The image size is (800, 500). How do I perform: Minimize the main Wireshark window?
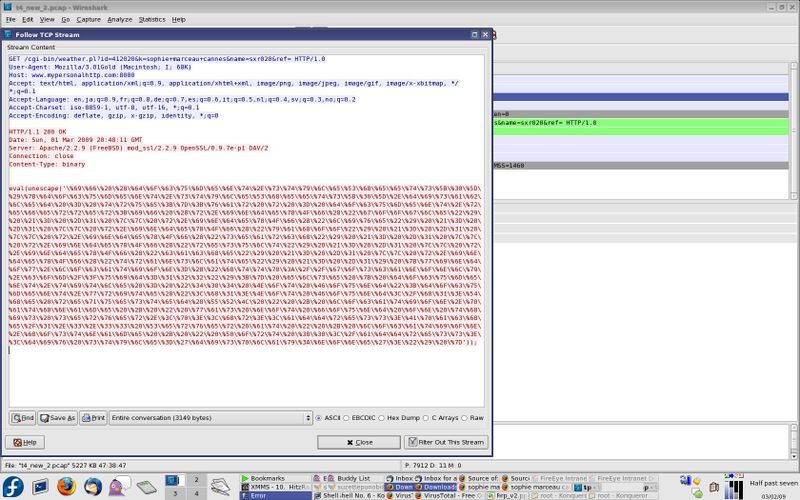(x=771, y=7)
